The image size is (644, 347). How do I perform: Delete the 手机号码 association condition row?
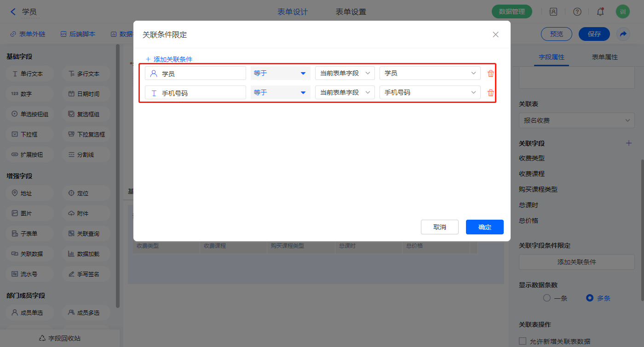pos(490,93)
